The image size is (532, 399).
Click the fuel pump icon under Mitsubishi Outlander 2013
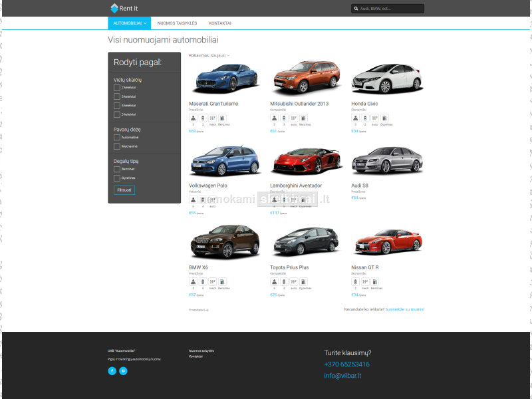(304, 118)
